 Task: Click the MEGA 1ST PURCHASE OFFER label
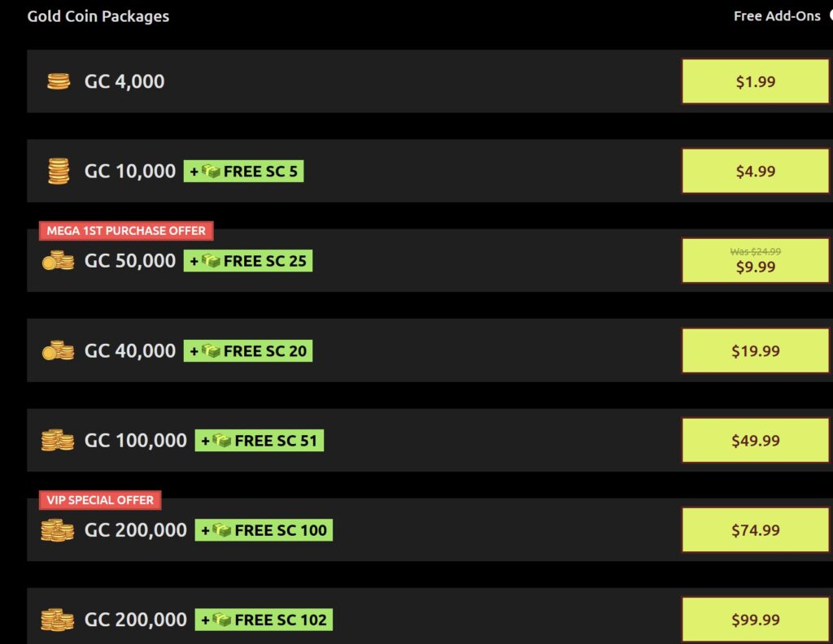(x=126, y=230)
